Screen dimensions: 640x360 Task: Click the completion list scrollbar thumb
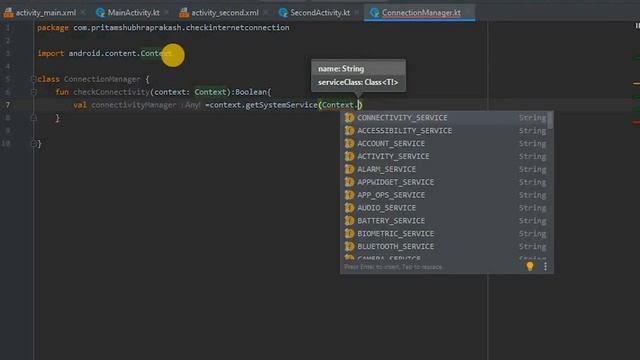pyautogui.click(x=550, y=120)
